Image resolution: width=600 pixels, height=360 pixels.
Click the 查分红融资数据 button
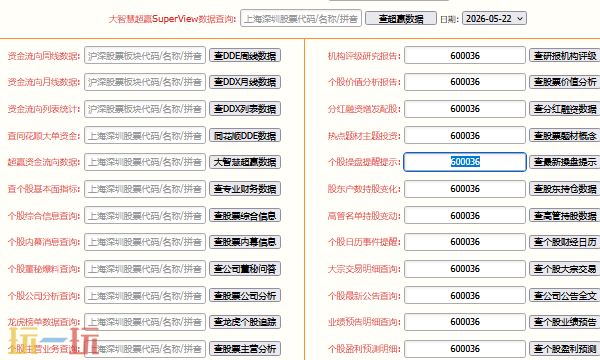565,109
